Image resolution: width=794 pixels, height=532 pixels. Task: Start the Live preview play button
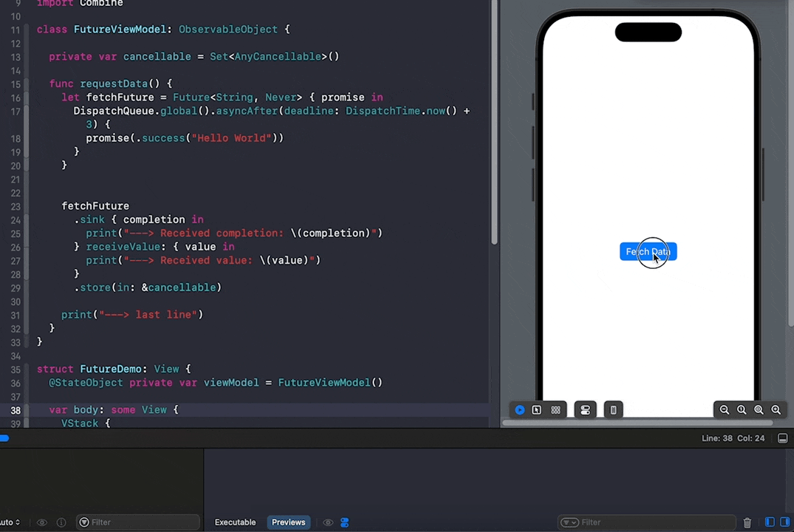click(520, 410)
